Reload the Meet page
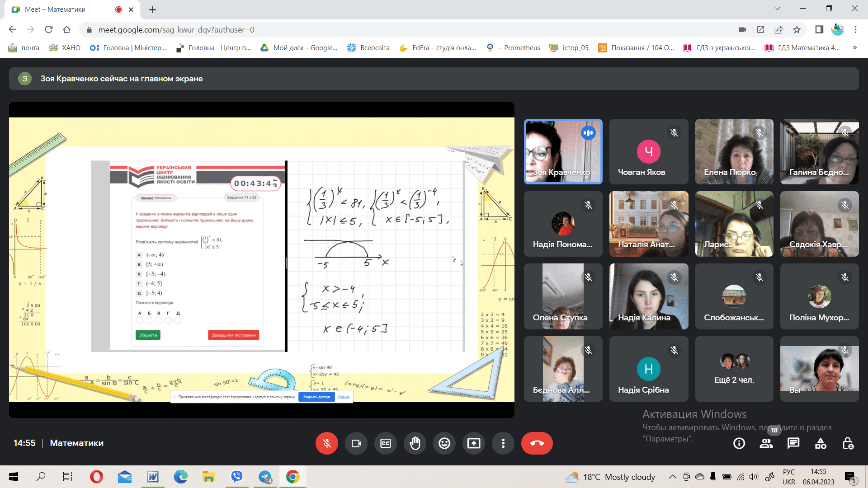This screenshot has width=868, height=488. (48, 29)
